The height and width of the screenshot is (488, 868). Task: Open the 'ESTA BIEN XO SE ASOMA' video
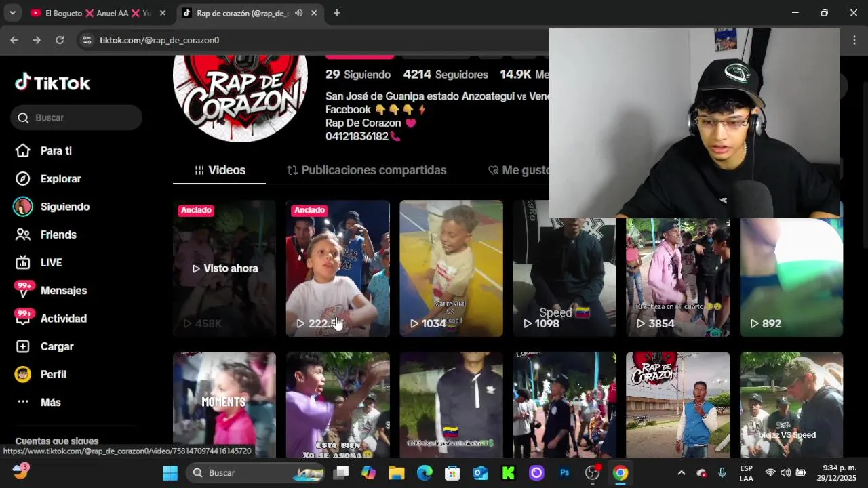[338, 405]
